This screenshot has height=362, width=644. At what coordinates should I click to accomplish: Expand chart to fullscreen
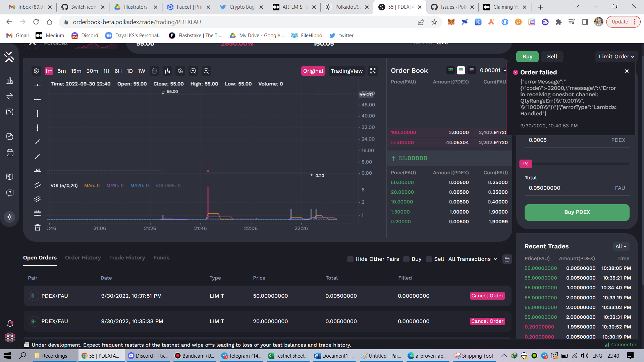click(373, 71)
